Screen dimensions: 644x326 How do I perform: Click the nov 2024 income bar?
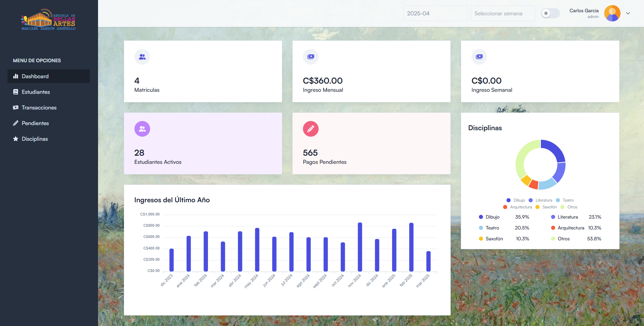tap(360, 247)
